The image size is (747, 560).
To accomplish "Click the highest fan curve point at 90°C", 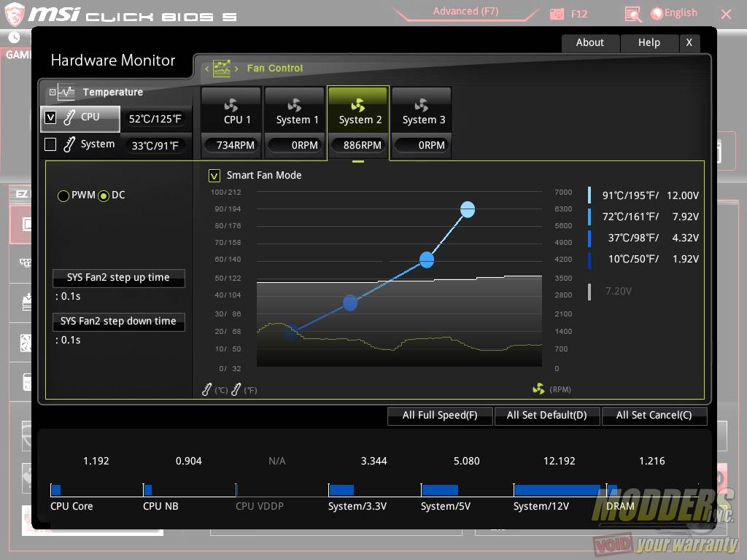I will pyautogui.click(x=468, y=209).
